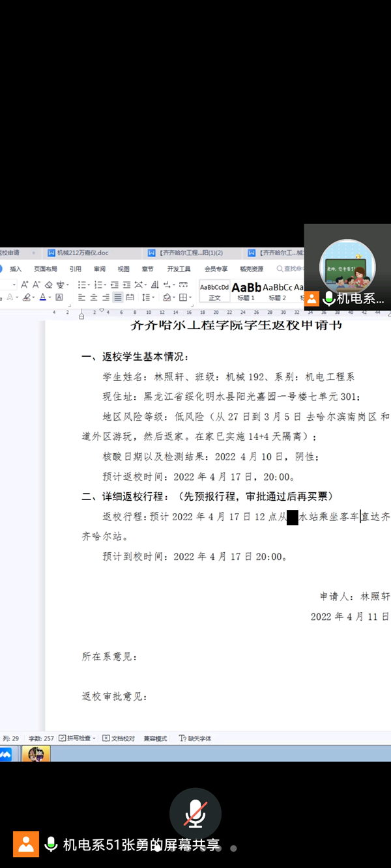
Task: Expand the line spacing dropdown
Action: point(153,298)
